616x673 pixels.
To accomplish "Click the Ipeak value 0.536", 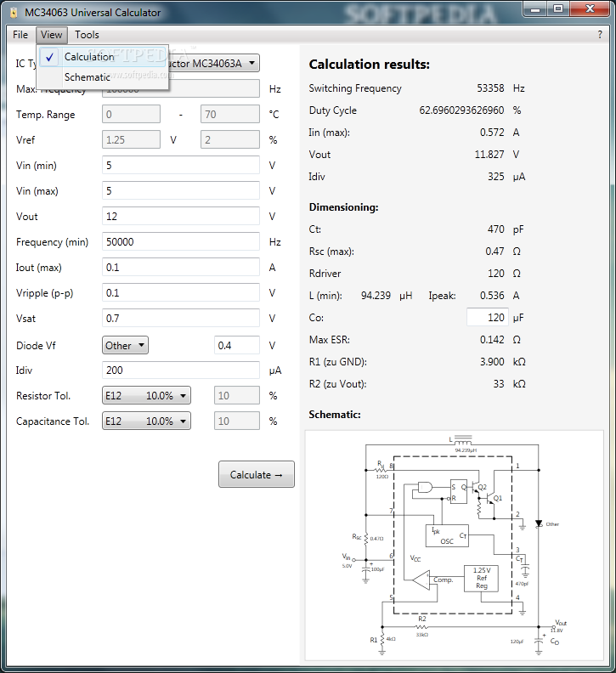I will point(492,296).
